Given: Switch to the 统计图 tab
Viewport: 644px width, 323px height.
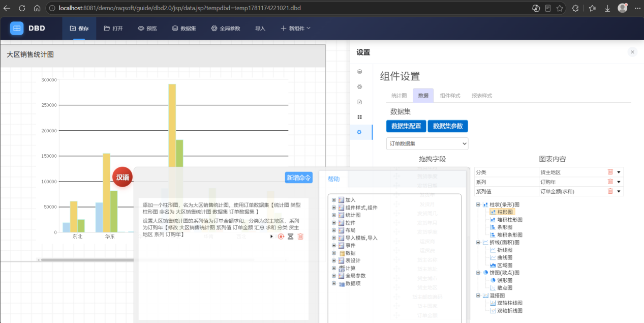Looking at the screenshot, I should coord(399,96).
